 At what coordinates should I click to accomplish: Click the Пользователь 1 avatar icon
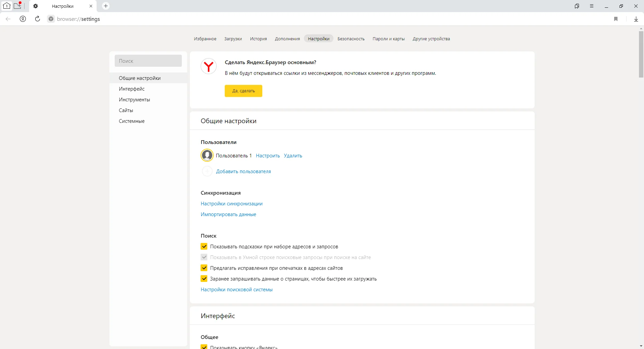point(207,155)
